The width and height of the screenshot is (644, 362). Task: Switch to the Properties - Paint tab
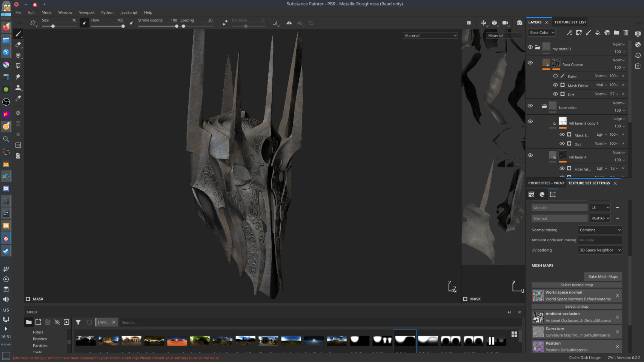point(546,183)
